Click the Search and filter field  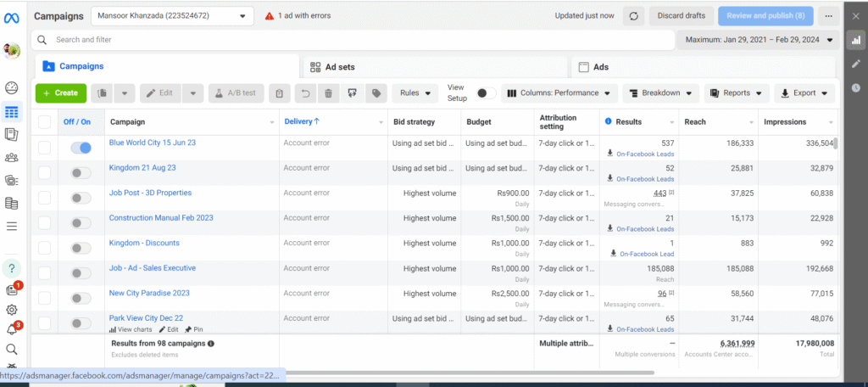pyautogui.click(x=353, y=40)
